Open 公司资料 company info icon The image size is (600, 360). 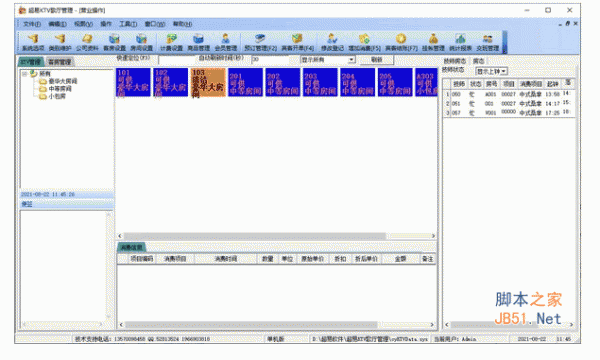[x=87, y=42]
